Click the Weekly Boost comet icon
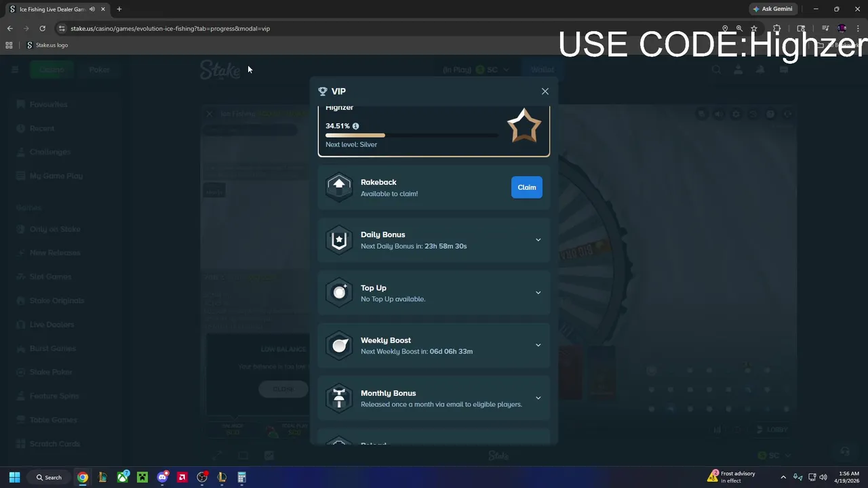This screenshot has height=488, width=868. (x=339, y=345)
